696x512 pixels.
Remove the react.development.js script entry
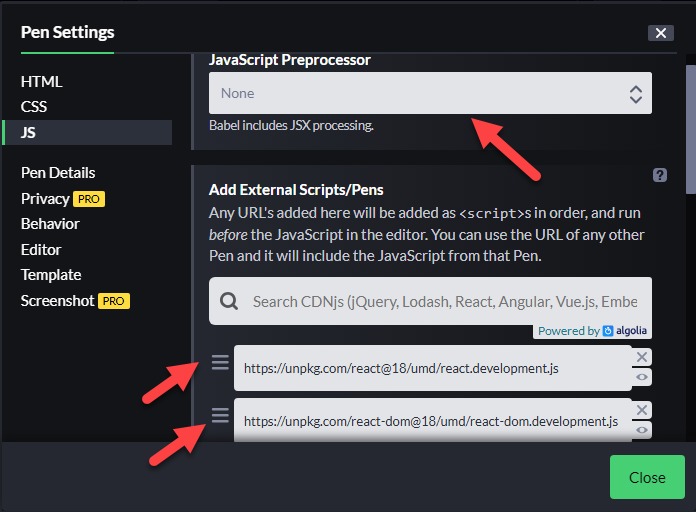[x=641, y=357]
